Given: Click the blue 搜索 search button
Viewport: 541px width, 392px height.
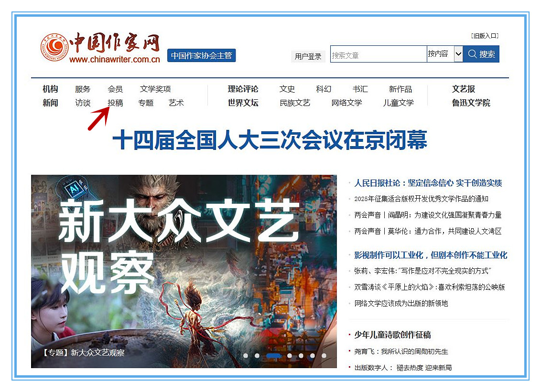Looking at the screenshot, I should [481, 54].
